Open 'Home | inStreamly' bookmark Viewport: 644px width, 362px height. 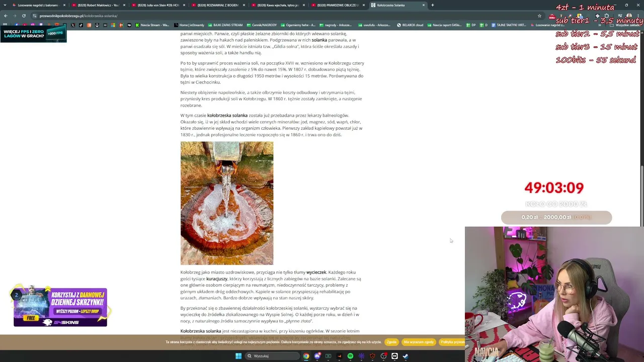coord(189,25)
